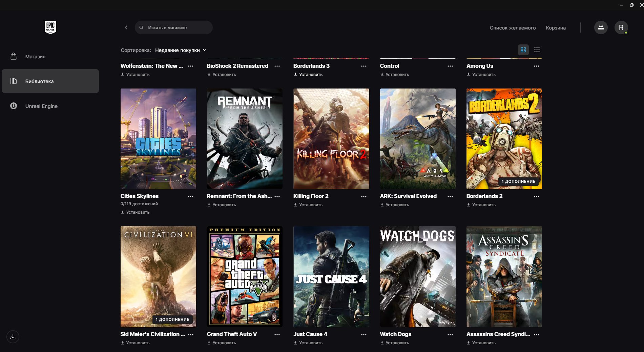Install Sid Meier's Civilization via Установить
Image resolution: width=644 pixels, height=352 pixels.
click(x=135, y=343)
